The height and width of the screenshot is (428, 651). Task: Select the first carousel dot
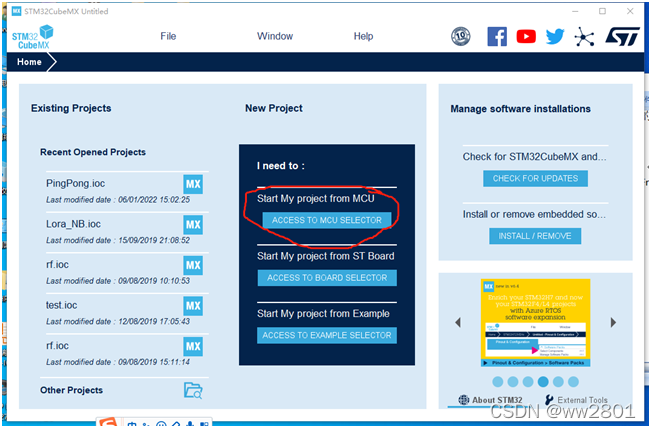click(498, 382)
